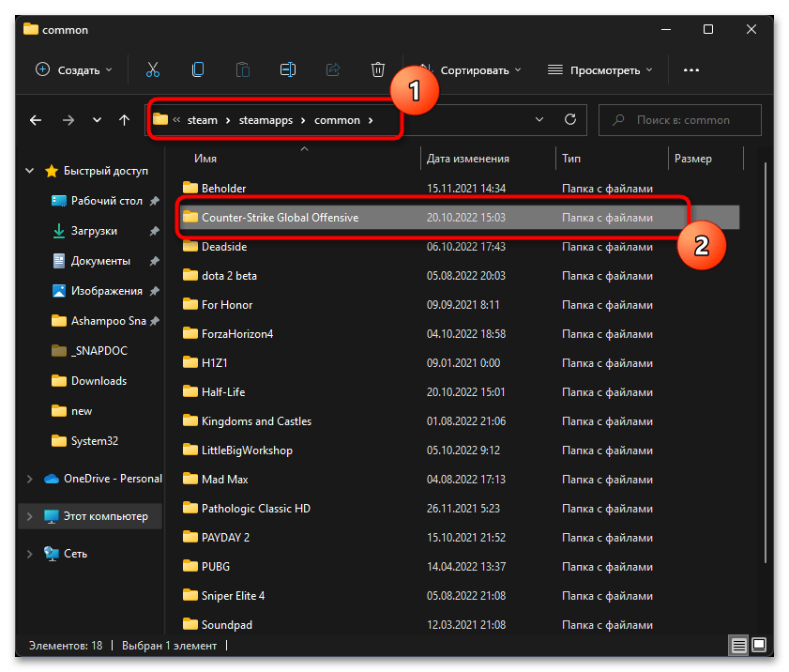The image size is (789, 672).
Task: Click the Paste clipboard icon
Action: pyautogui.click(x=243, y=69)
